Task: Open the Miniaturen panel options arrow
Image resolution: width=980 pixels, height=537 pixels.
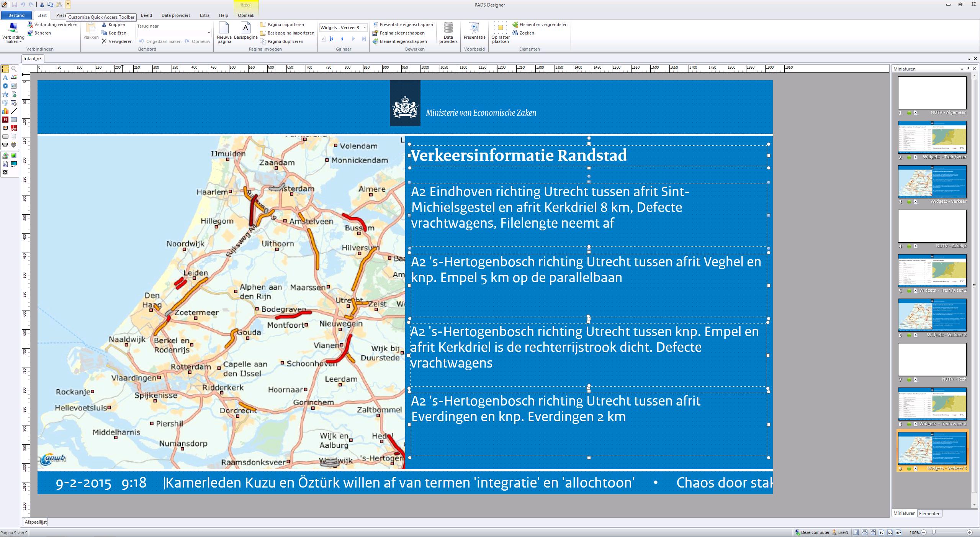Action: point(962,69)
